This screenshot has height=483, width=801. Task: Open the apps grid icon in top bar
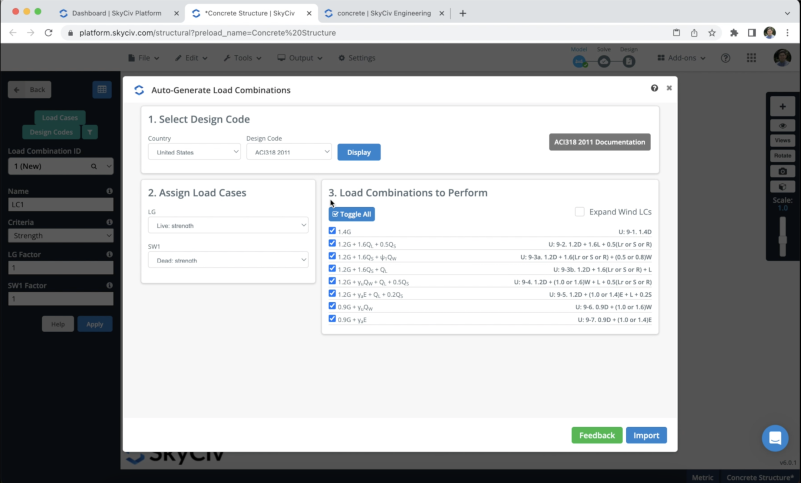(751, 58)
